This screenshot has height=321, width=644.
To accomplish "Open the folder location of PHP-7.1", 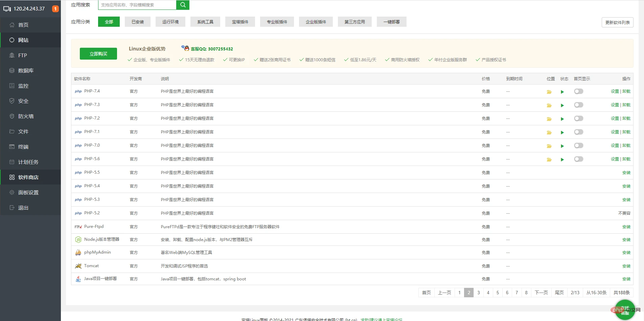I will tap(549, 132).
